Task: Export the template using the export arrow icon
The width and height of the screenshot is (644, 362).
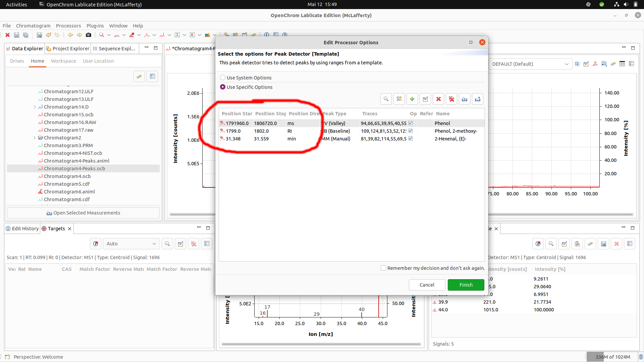Action: click(x=477, y=99)
